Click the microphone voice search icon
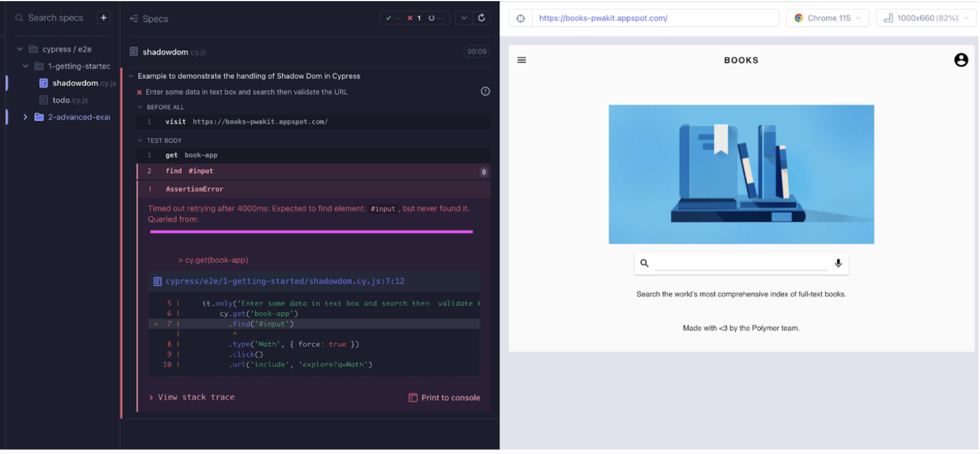Image resolution: width=980 pixels, height=454 pixels. [x=838, y=263]
